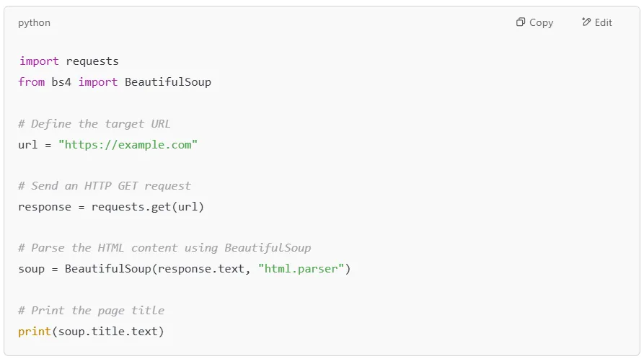
Task: Click the url variable assignment
Action: tap(28, 145)
